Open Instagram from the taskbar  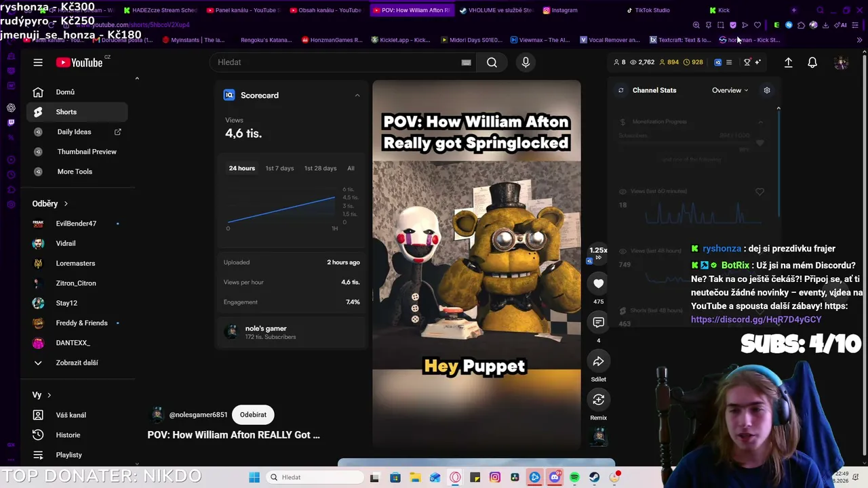[x=495, y=477]
